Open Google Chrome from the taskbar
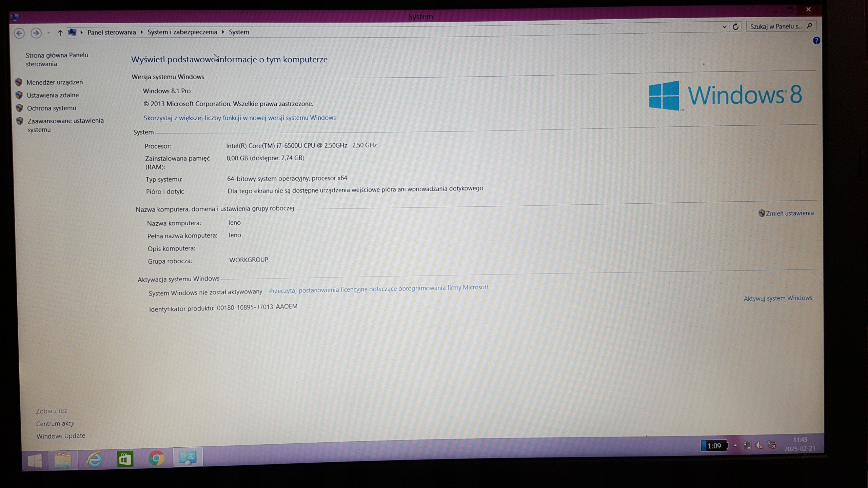The image size is (868, 488). click(156, 459)
